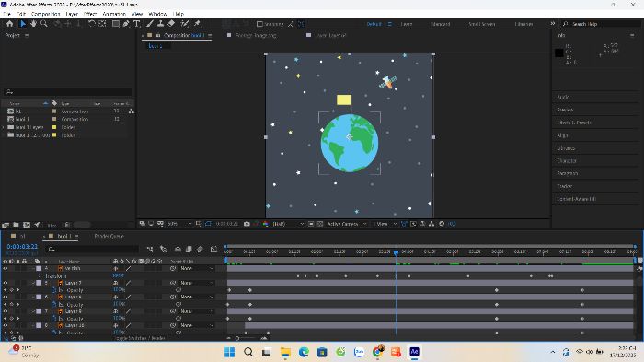Open the Effect menu
Image resolution: width=644 pixels, height=362 pixels.
click(x=90, y=14)
